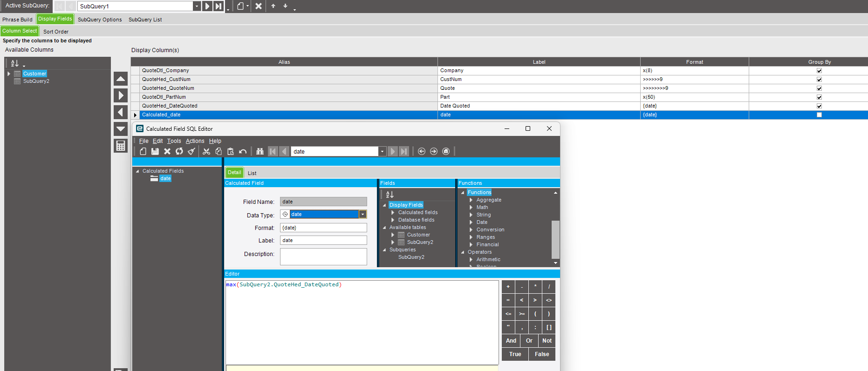Click the circular Forward arrow icon

pyautogui.click(x=434, y=151)
